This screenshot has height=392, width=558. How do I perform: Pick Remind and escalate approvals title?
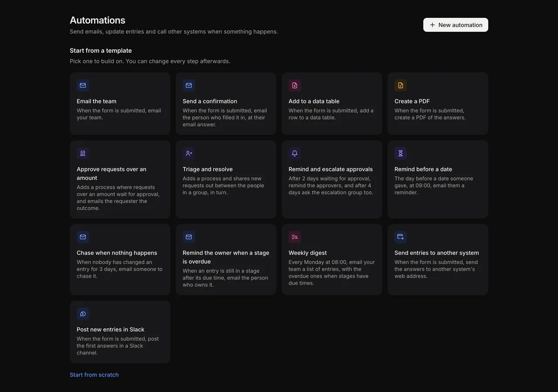point(330,169)
